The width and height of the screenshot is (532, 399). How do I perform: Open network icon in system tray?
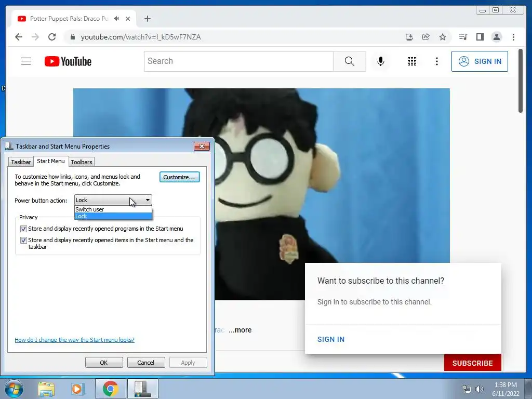[x=467, y=389]
